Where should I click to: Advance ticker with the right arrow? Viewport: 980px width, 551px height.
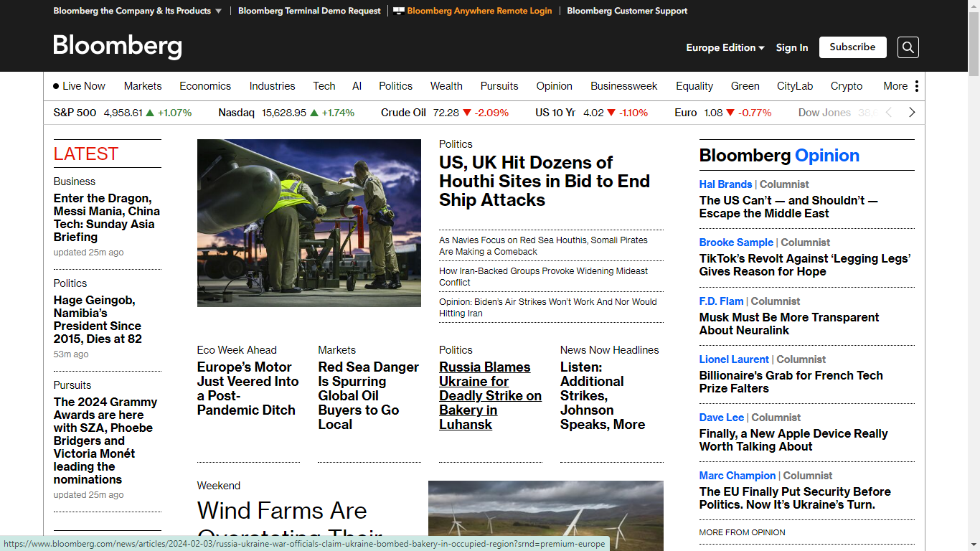click(x=912, y=113)
